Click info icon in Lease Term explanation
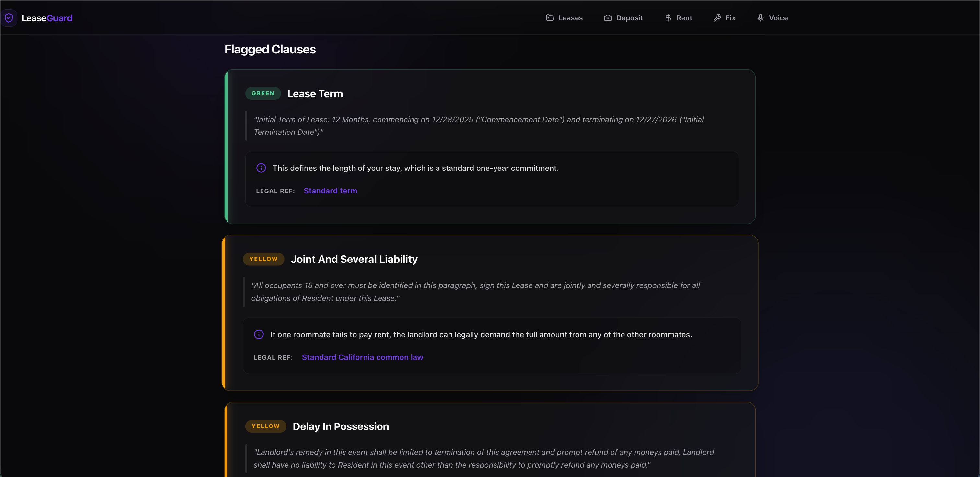This screenshot has width=980, height=477. tap(261, 168)
